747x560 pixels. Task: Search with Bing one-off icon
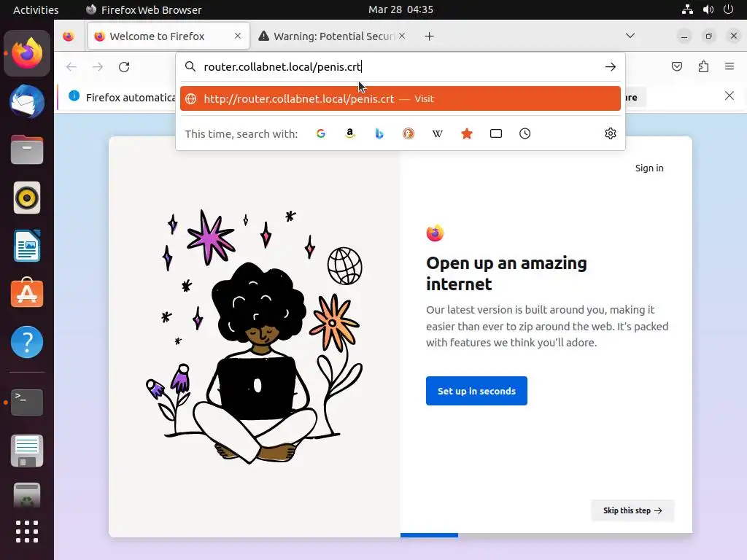379,134
